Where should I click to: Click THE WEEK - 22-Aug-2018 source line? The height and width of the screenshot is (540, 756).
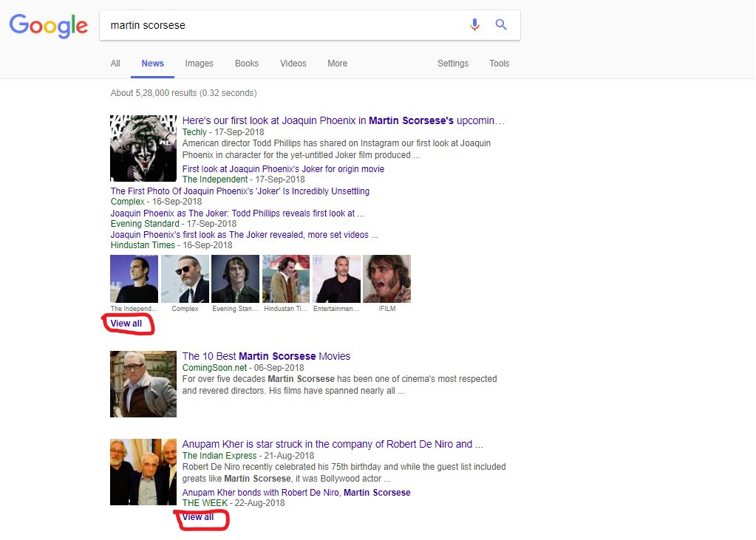[x=234, y=503]
